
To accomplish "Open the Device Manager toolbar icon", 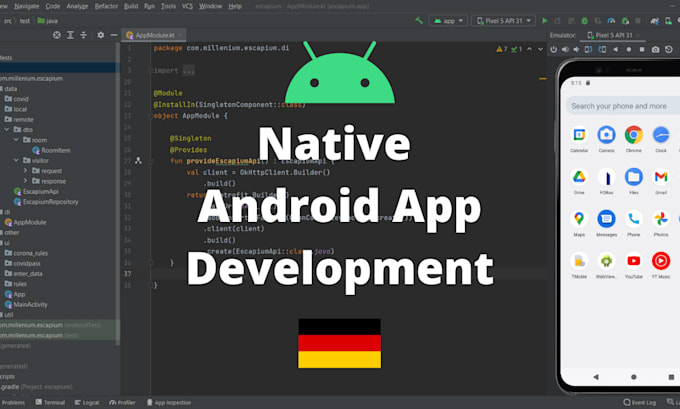I will click(668, 20).
